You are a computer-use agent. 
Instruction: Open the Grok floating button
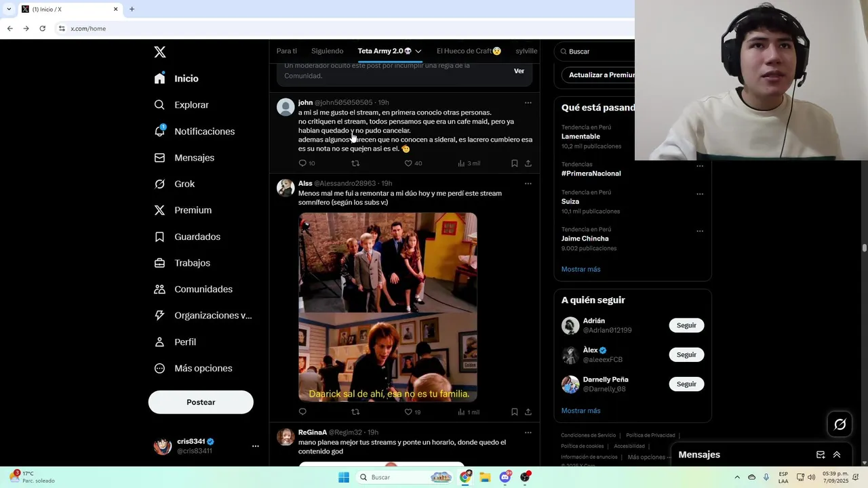(x=840, y=424)
